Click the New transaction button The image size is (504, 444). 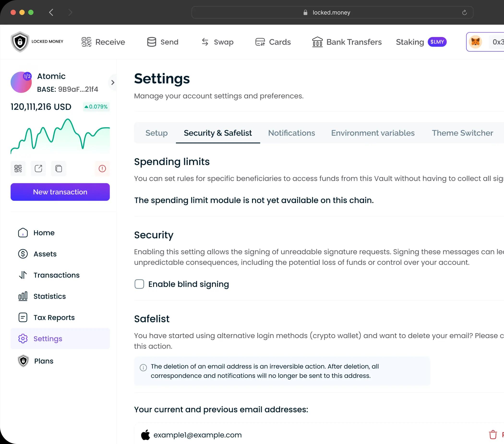(60, 192)
